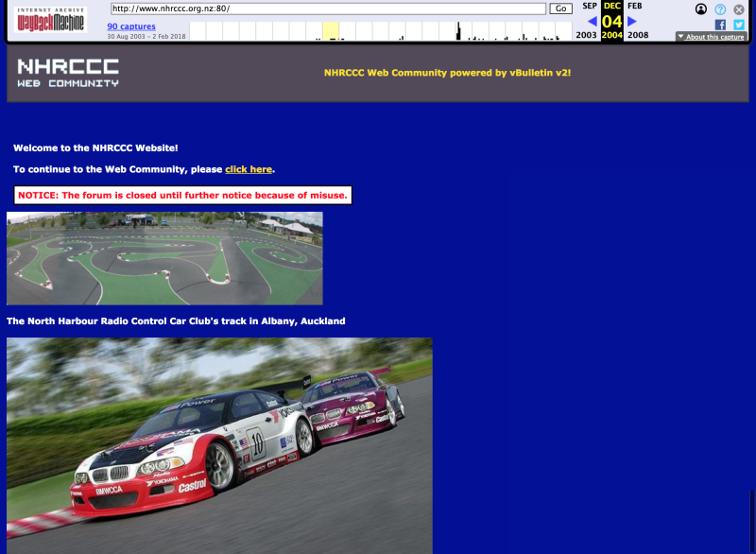Open the Albany RC track photo

click(164, 258)
